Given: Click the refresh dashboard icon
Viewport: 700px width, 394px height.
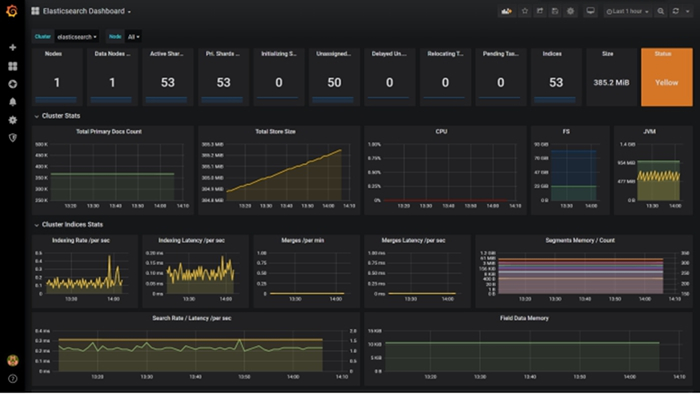Looking at the screenshot, I should click(676, 11).
